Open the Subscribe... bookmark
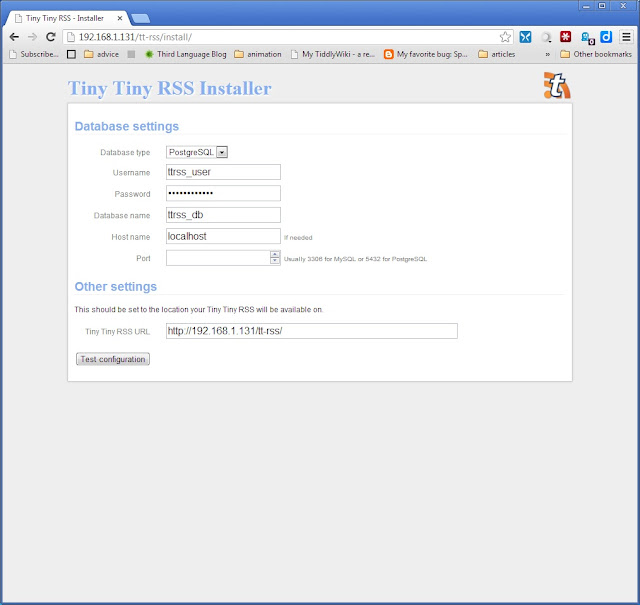Image resolution: width=640 pixels, height=605 pixels. point(34,54)
